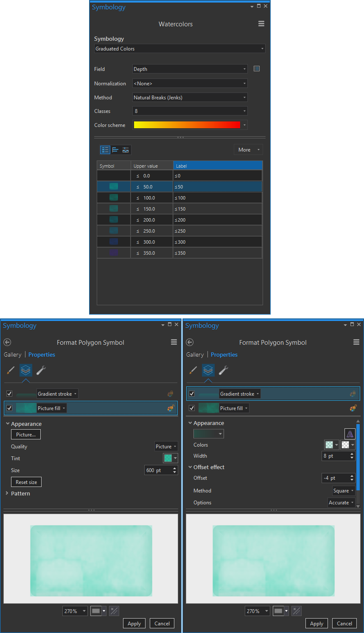Viewport: 364px width, 633px height.
Task: Toggle color lock on Picture fill, left pane
Action: 171,408
